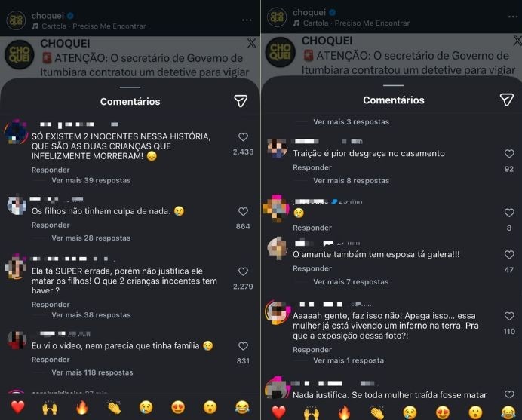Open avatar of 'Ela tá SUPER errada' commenter

(16, 267)
